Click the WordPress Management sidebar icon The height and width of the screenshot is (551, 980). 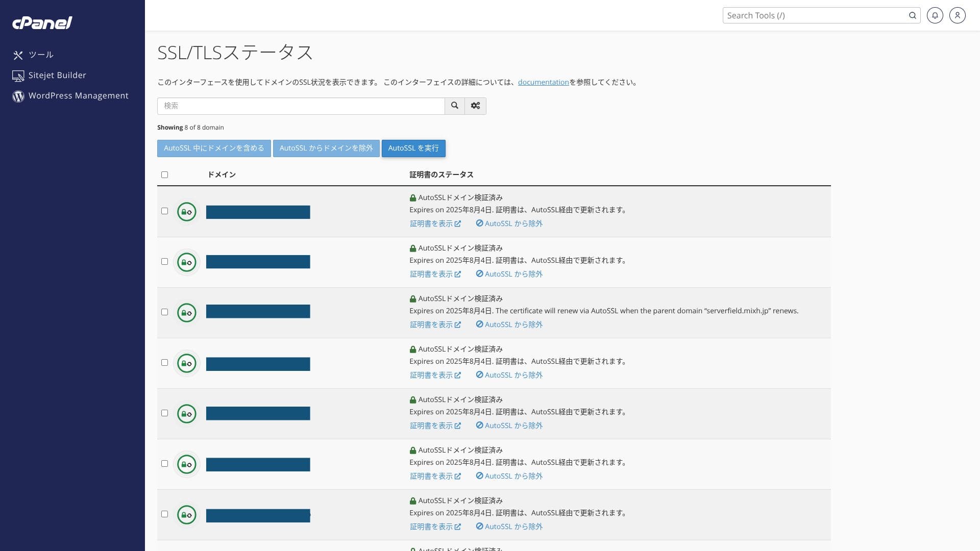pos(18,96)
